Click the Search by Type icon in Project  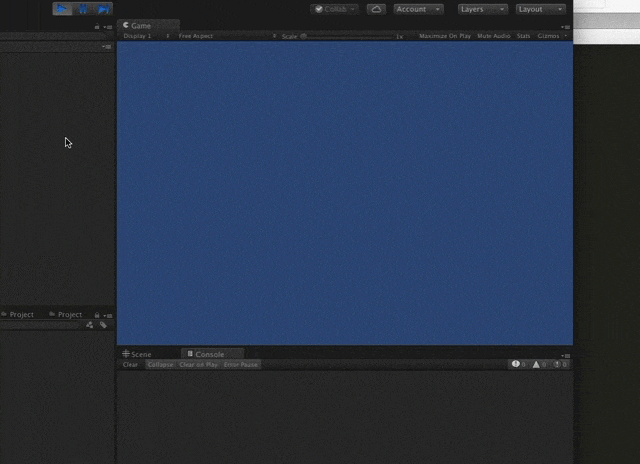pos(90,325)
